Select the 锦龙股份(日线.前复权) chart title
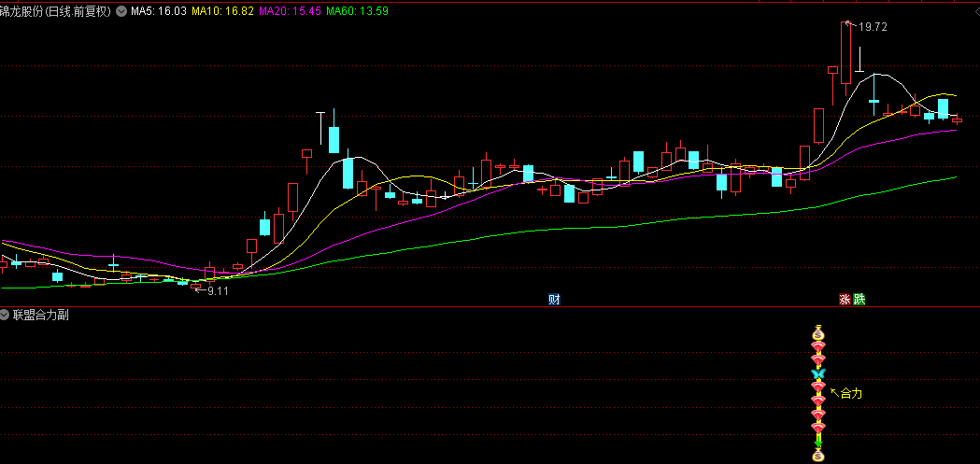Screen dimensions: 980x464 click(x=56, y=11)
